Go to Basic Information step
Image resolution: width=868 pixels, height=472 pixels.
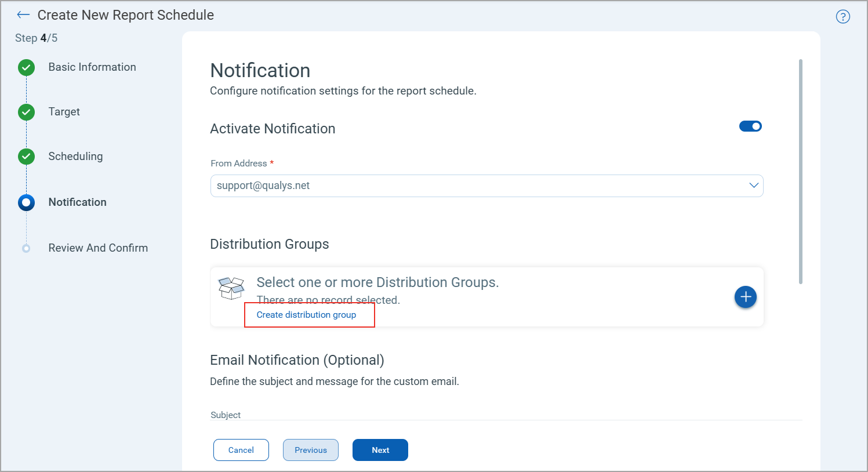pyautogui.click(x=92, y=67)
